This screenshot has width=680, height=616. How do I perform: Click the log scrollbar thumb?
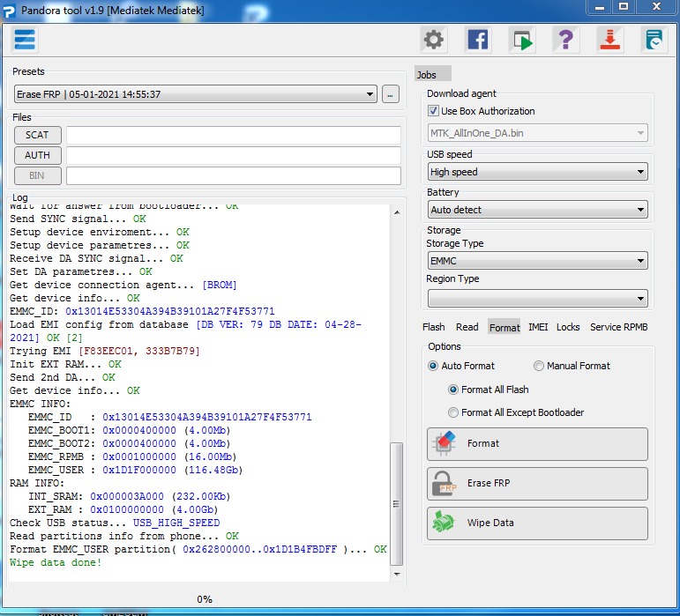(396, 504)
